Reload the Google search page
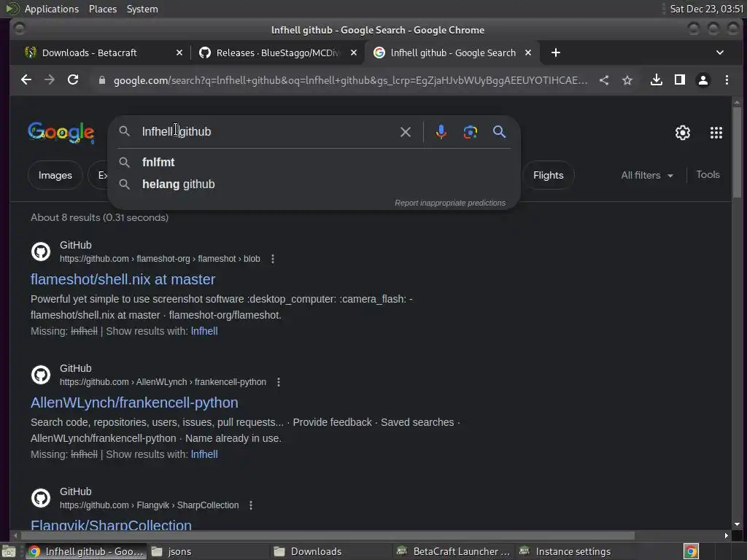The image size is (747, 560). click(73, 80)
